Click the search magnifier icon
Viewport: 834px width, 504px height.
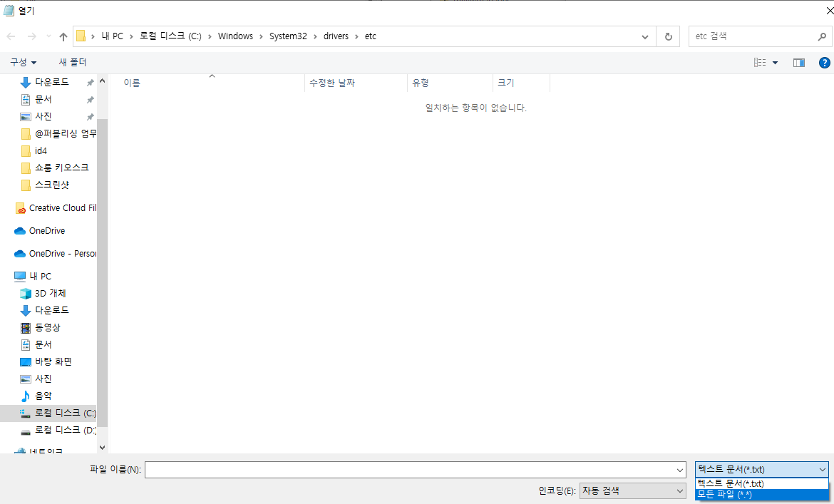click(822, 36)
